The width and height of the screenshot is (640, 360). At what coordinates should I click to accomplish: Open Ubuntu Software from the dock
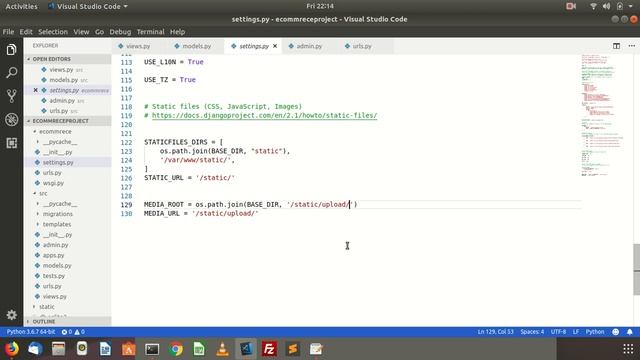click(x=129, y=349)
